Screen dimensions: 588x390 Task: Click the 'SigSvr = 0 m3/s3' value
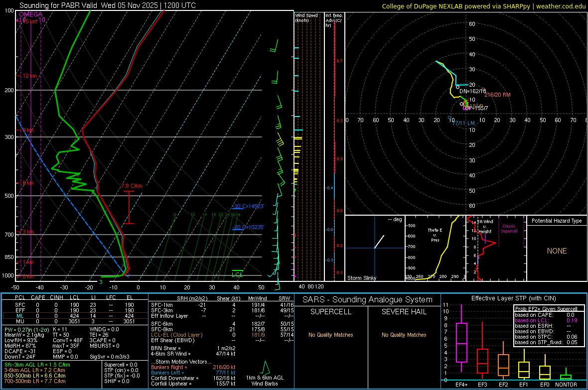tap(110, 357)
